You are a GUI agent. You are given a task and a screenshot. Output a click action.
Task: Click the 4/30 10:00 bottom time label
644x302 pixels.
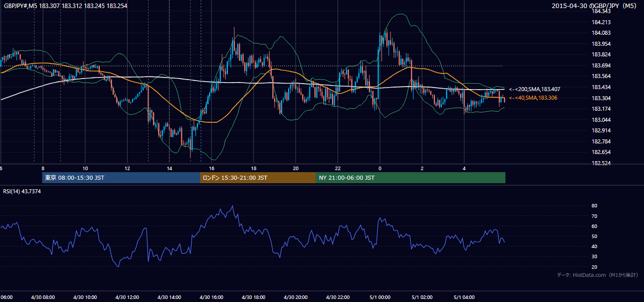click(x=85, y=297)
